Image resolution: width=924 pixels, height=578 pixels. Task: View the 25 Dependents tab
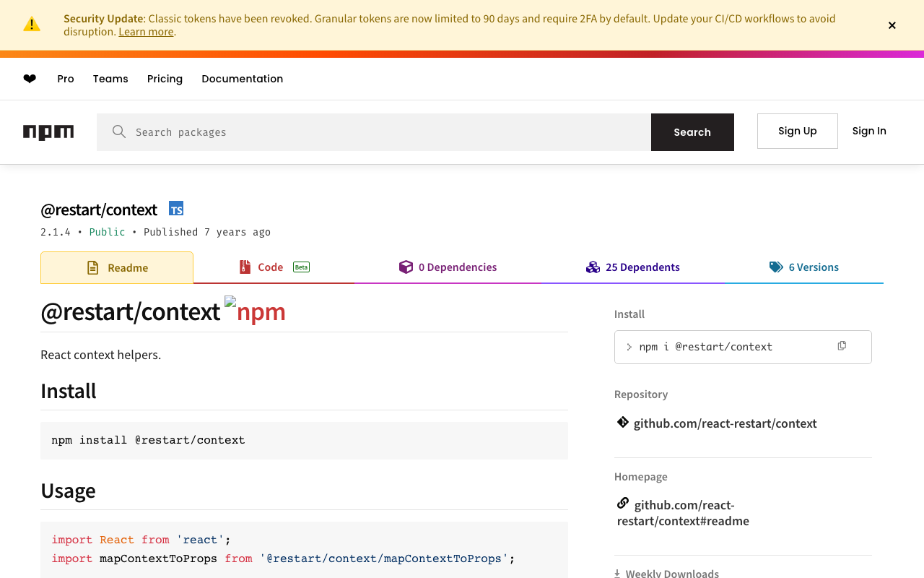[633, 267]
